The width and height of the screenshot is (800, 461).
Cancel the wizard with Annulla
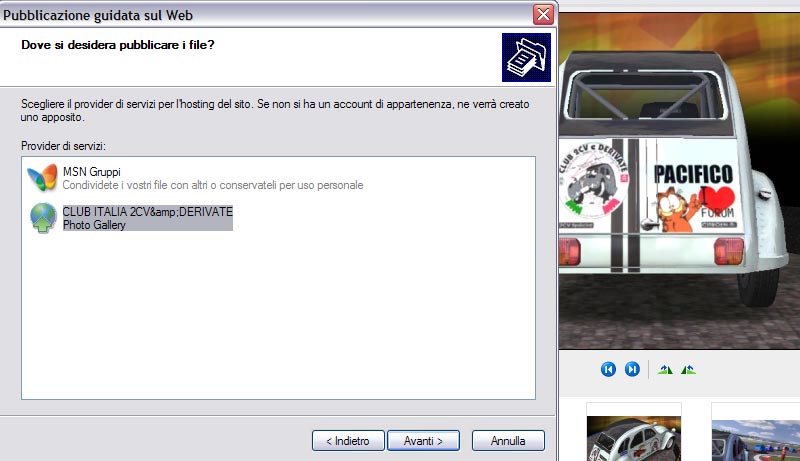click(508, 441)
